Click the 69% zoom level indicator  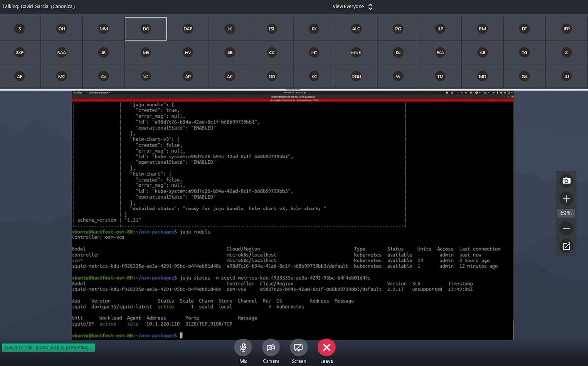tap(566, 213)
